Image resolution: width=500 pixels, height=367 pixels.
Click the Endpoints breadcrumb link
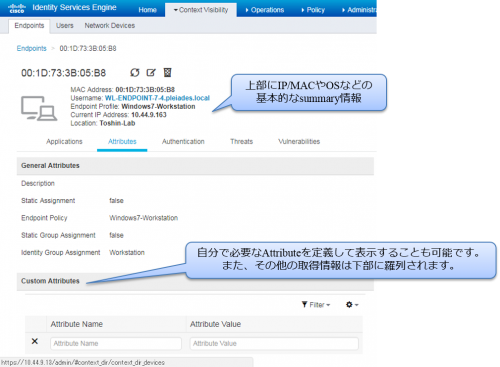click(x=32, y=48)
